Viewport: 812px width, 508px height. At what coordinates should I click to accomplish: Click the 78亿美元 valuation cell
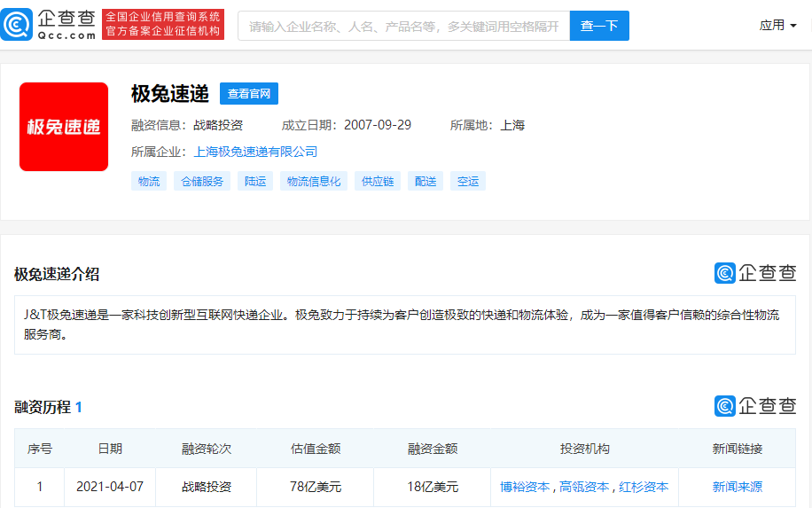coord(316,487)
